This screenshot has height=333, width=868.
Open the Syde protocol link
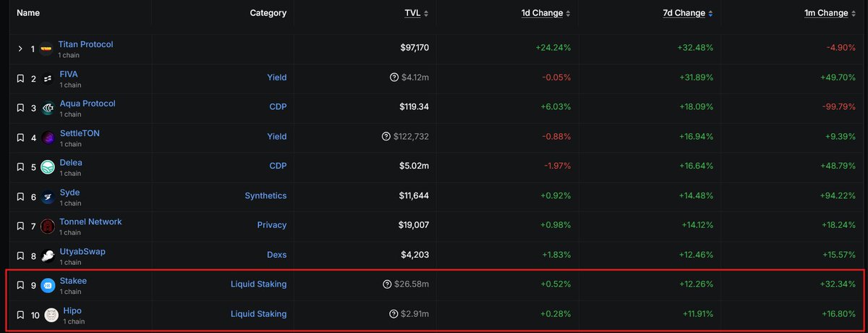[69, 193]
